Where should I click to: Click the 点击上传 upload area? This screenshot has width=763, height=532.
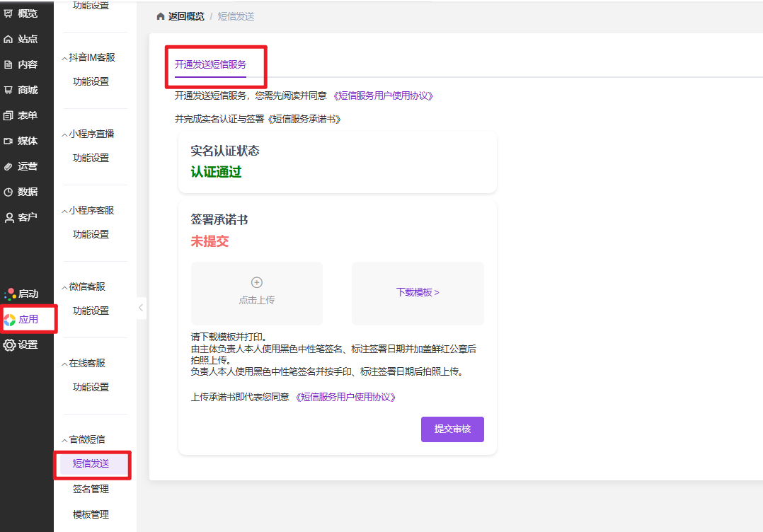[256, 293]
